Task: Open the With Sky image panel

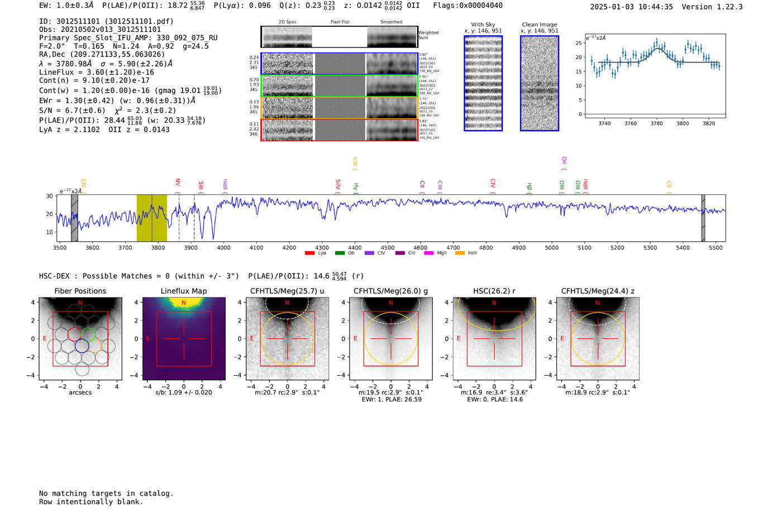Action: coord(483,83)
